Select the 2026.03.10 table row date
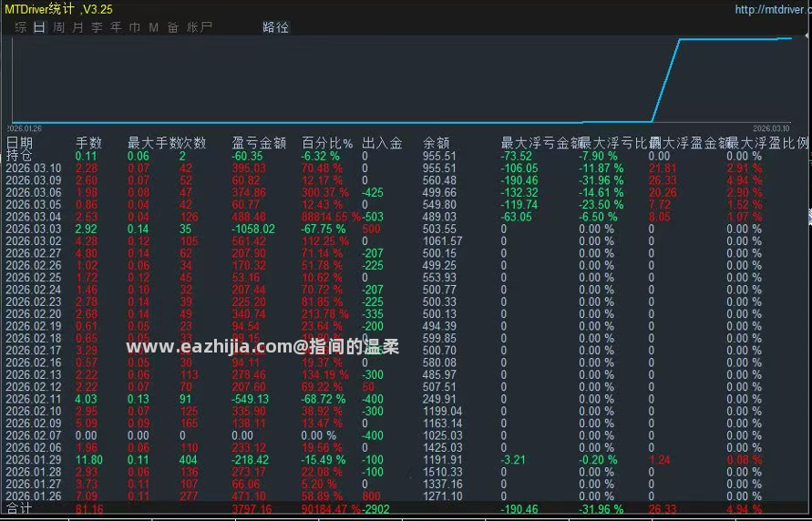Screen dimensions: 812x521 [x=33, y=169]
